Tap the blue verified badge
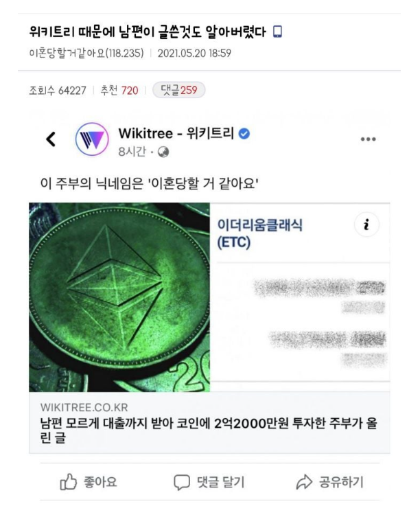Screen dimensions: 420x506 [244, 133]
